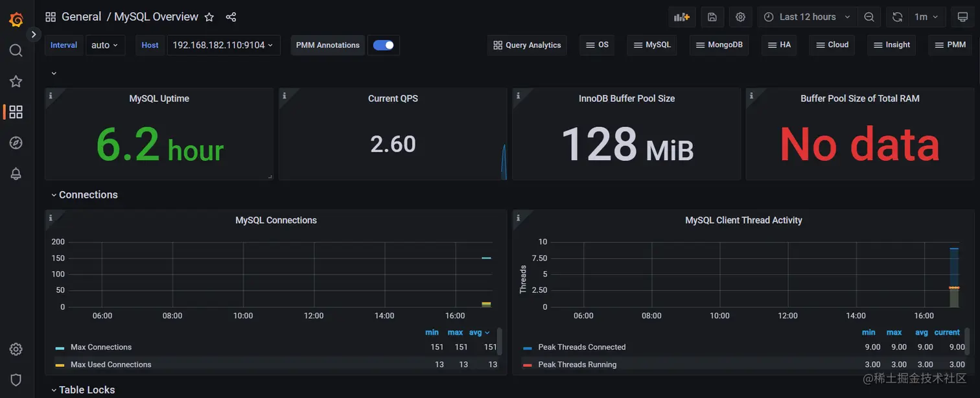The height and width of the screenshot is (398, 980).
Task: Open the HA dashboards menu
Action: pyautogui.click(x=779, y=45)
